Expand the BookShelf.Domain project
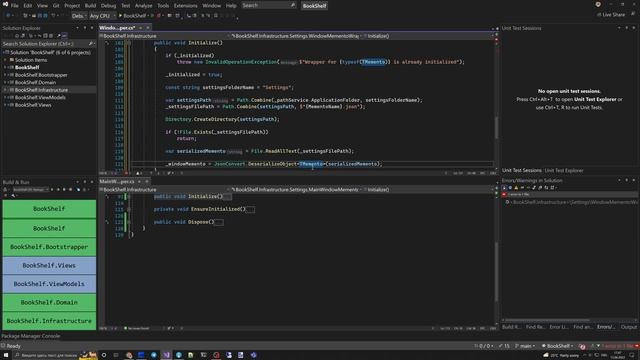 (6, 82)
